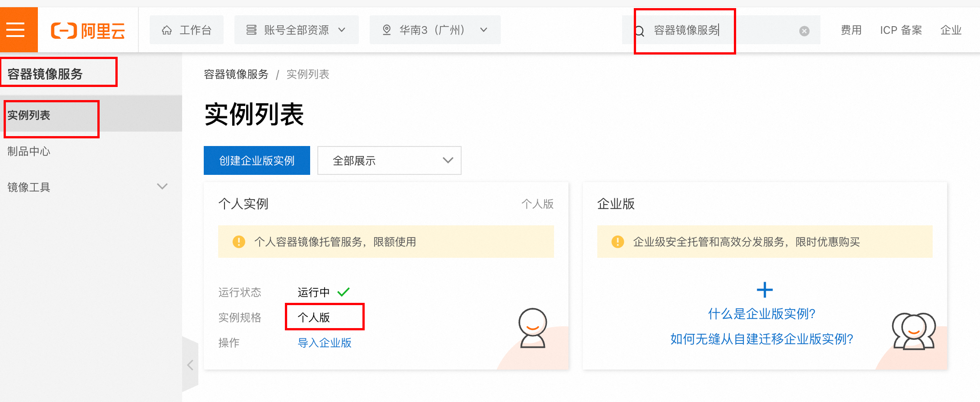Image resolution: width=980 pixels, height=402 pixels.
Task: Click the 个人实例 card title
Action: pyautogui.click(x=243, y=204)
